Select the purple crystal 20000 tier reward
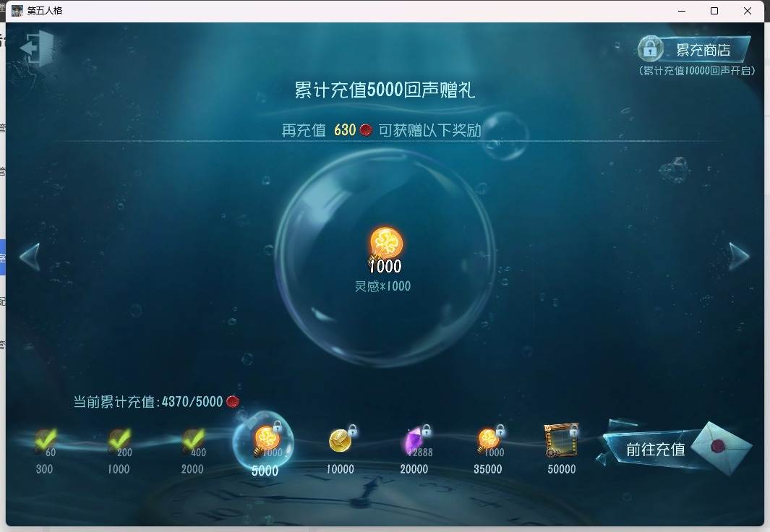 [414, 440]
